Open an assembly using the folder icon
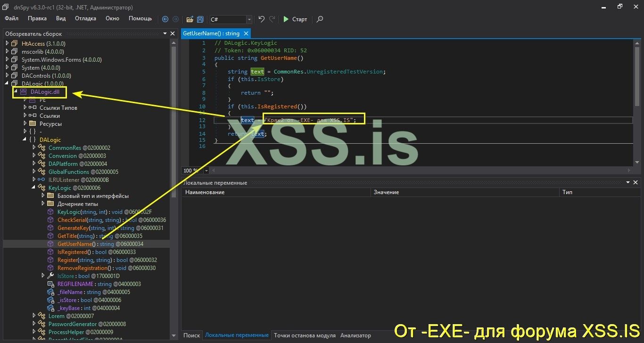This screenshot has height=343, width=644. tap(190, 19)
